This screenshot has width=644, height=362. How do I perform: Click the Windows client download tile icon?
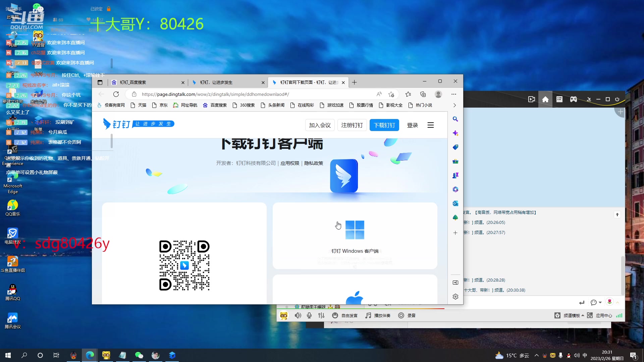point(355,230)
